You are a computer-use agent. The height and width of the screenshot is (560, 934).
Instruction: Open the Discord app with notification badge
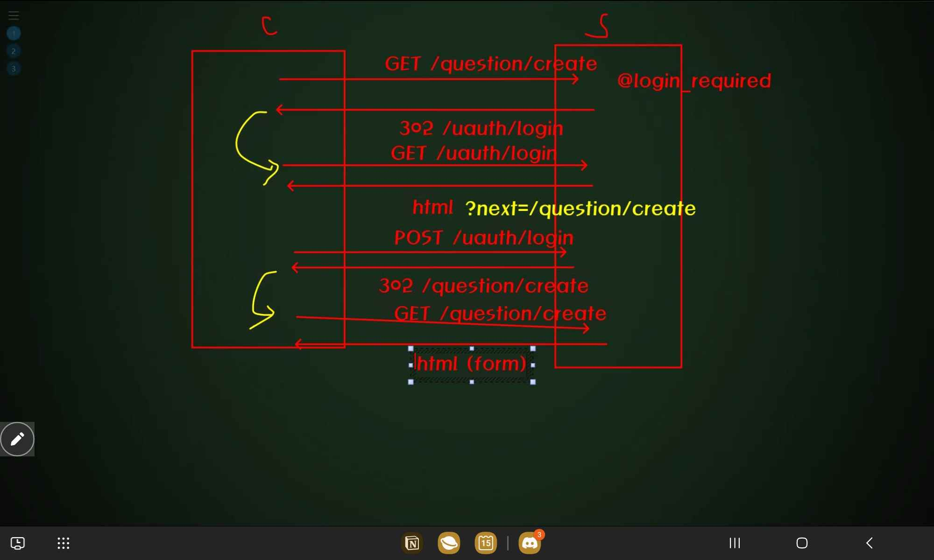[x=530, y=543]
